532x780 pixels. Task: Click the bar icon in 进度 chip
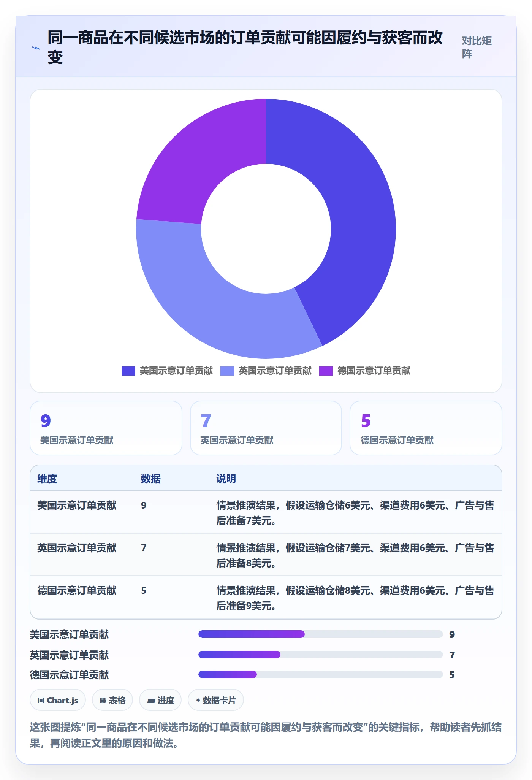pyautogui.click(x=151, y=701)
